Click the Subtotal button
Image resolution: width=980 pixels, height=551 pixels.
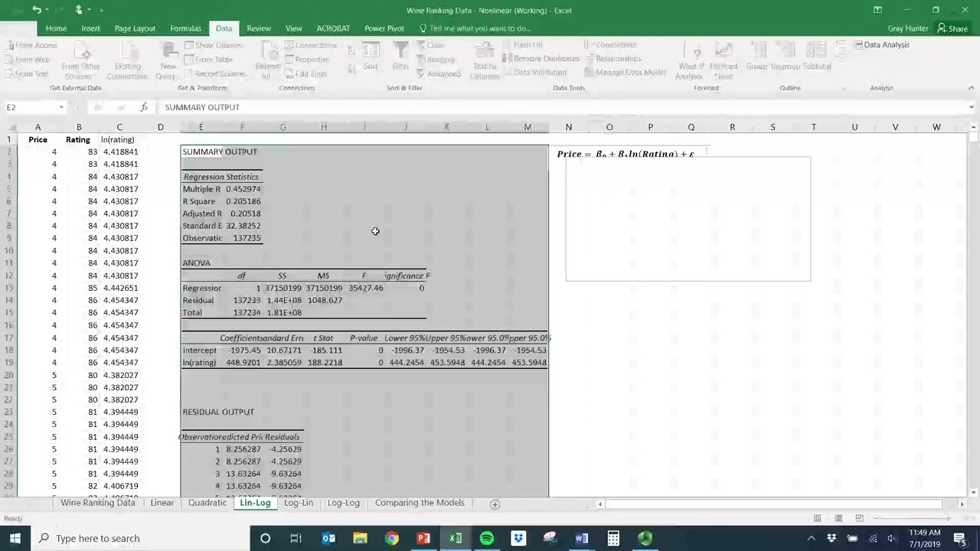[816, 57]
